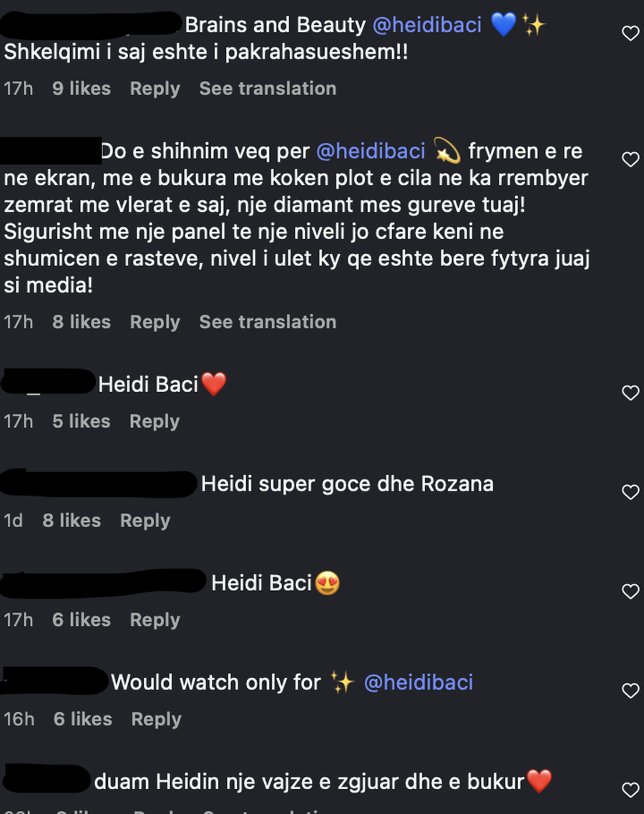Like the 'Do e shihnim veq per' comment
This screenshot has width=644, height=814.
pos(630,160)
